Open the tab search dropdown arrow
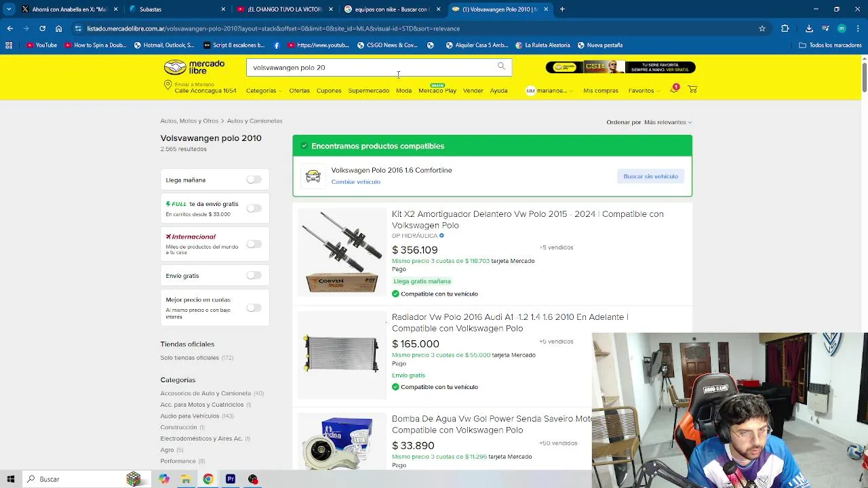Image resolution: width=868 pixels, height=488 pixels. [9, 9]
